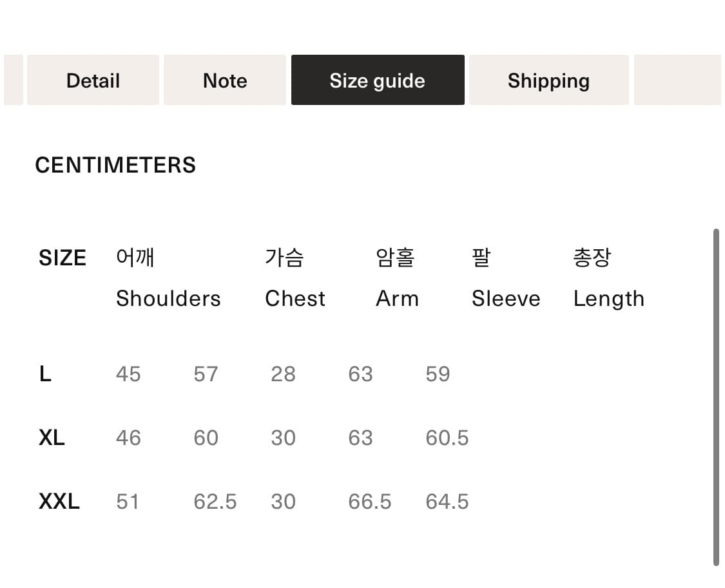Image resolution: width=725 pixels, height=588 pixels.
Task: Click the CENTIMETERS unit heading
Action: (115, 166)
